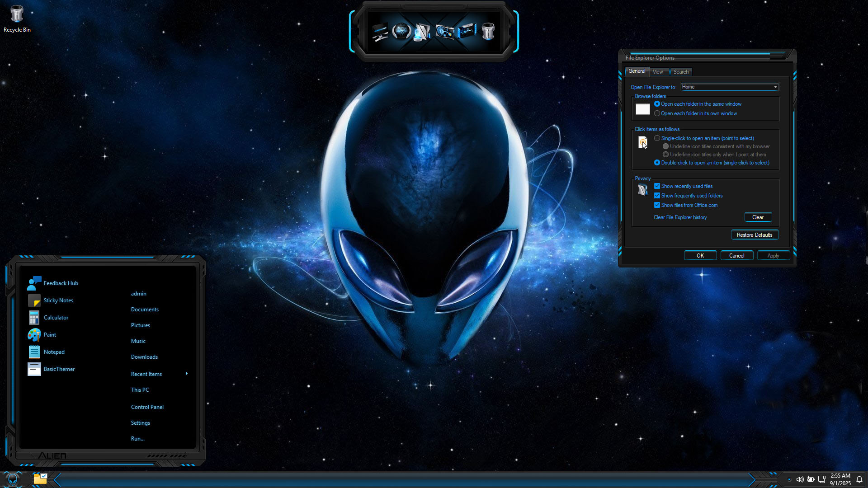Image resolution: width=868 pixels, height=488 pixels.
Task: Open the 'Open File Explorer to' dropdown
Action: (x=729, y=87)
